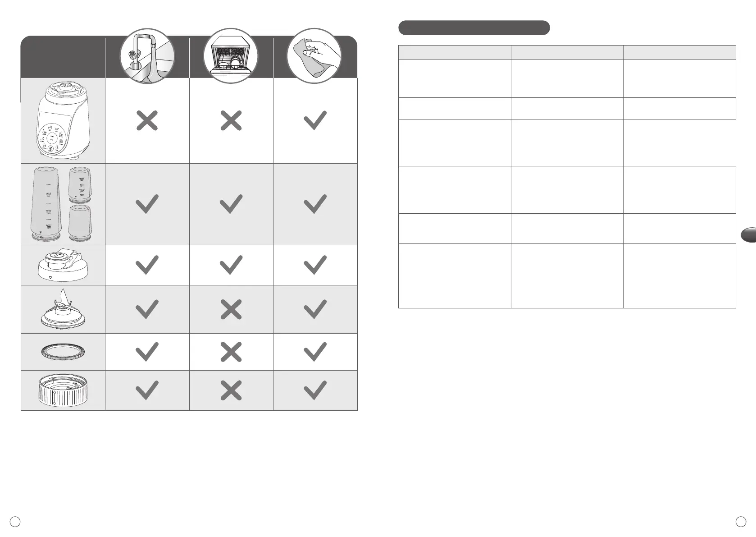The height and width of the screenshot is (537, 756).
Task: Click the dishwasher checkmark for blending cups
Action: [231, 204]
